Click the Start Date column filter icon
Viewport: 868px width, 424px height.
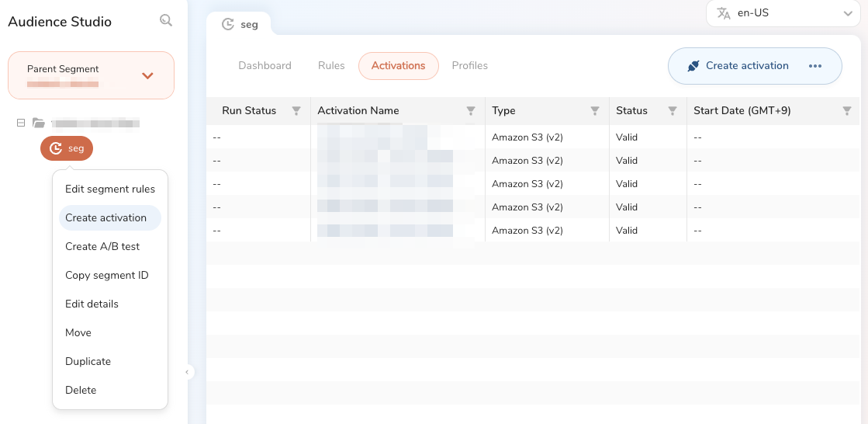(846, 111)
